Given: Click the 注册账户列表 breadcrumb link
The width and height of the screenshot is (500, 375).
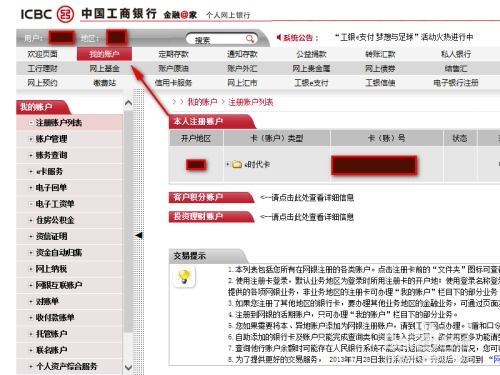Looking at the screenshot, I should tap(251, 102).
